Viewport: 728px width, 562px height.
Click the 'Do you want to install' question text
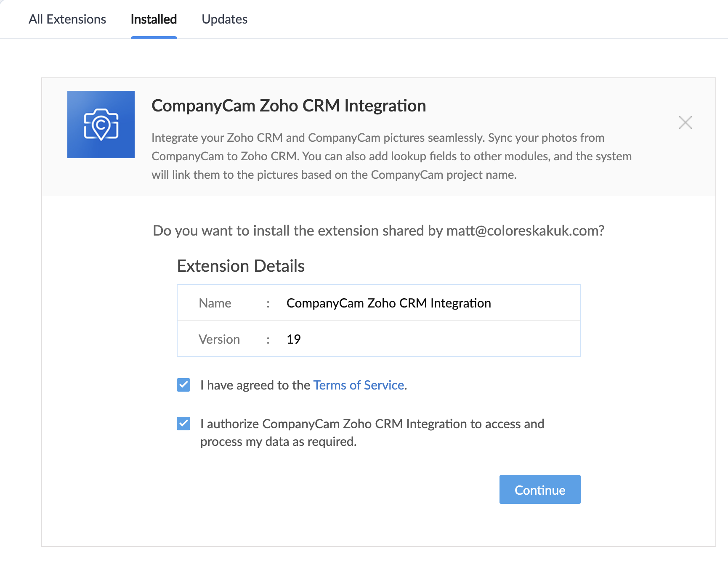coord(379,231)
